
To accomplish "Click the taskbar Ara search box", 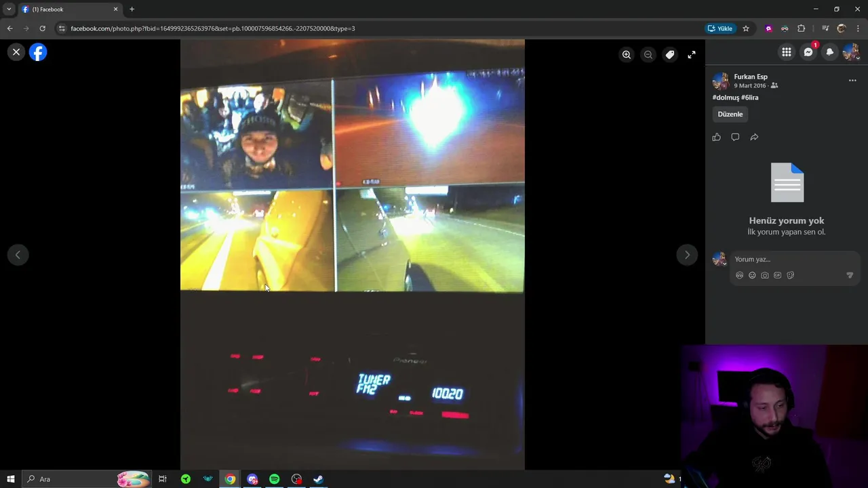I will pyautogui.click(x=86, y=479).
